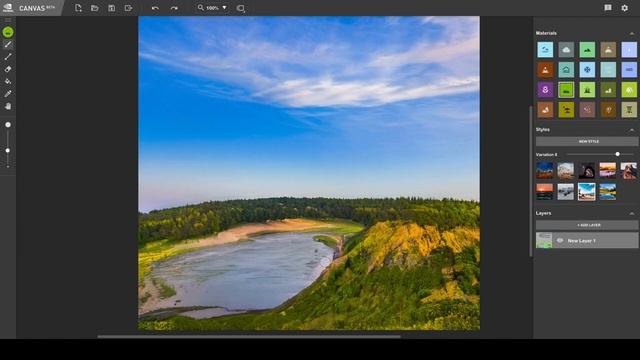Undo the last stroke
The width and height of the screenshot is (640, 360).
point(155,8)
